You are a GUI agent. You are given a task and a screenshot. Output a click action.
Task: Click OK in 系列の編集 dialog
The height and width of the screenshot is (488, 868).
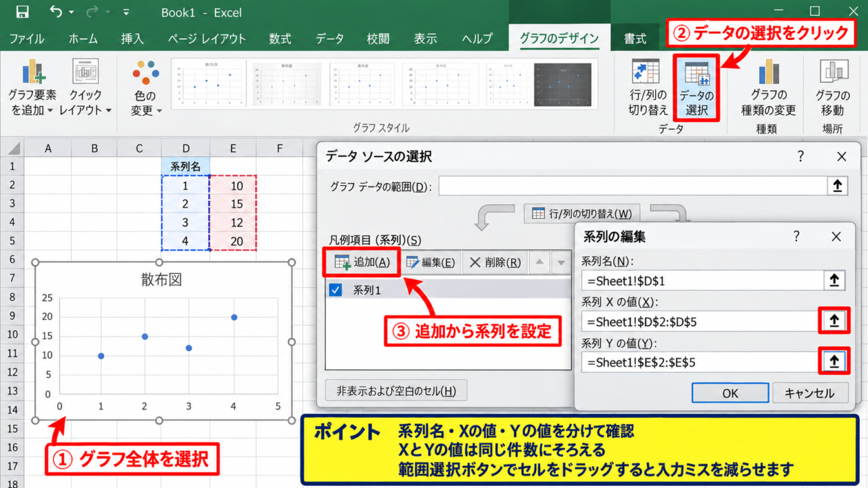click(x=730, y=393)
